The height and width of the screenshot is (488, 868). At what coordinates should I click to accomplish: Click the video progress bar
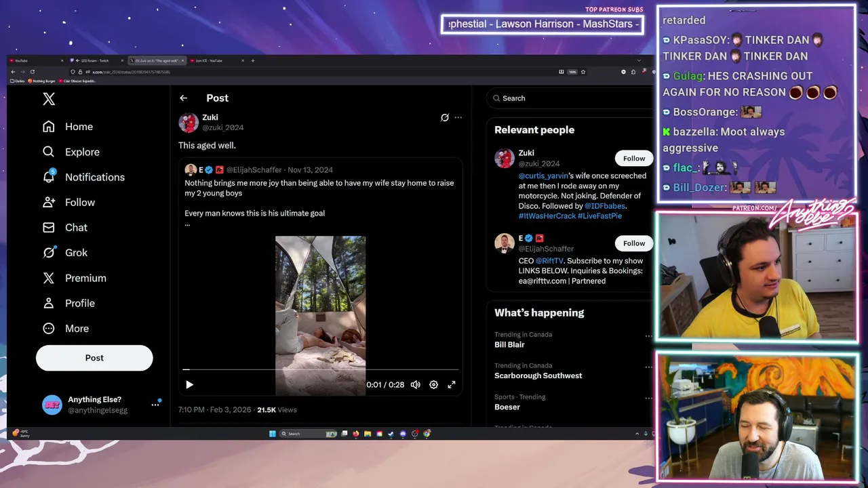point(320,370)
